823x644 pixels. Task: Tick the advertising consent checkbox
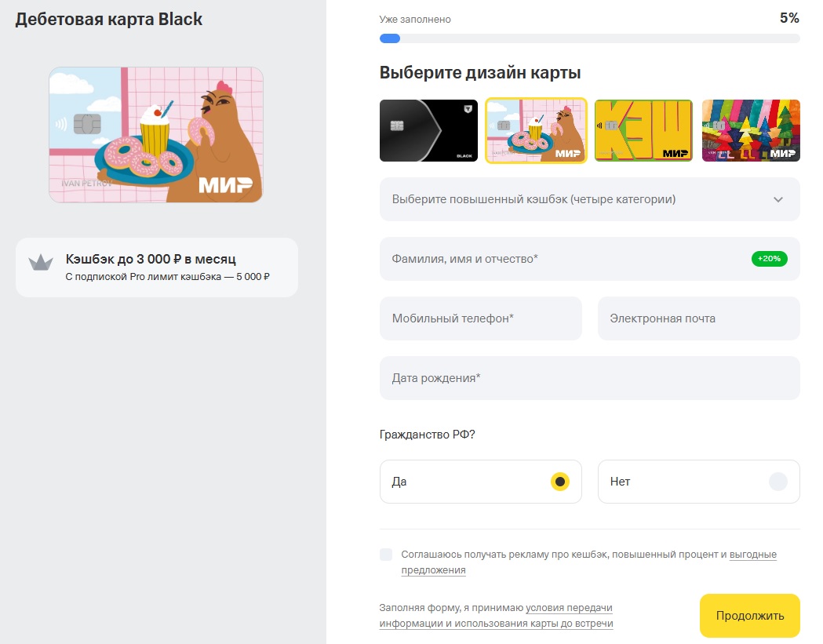pyautogui.click(x=386, y=555)
